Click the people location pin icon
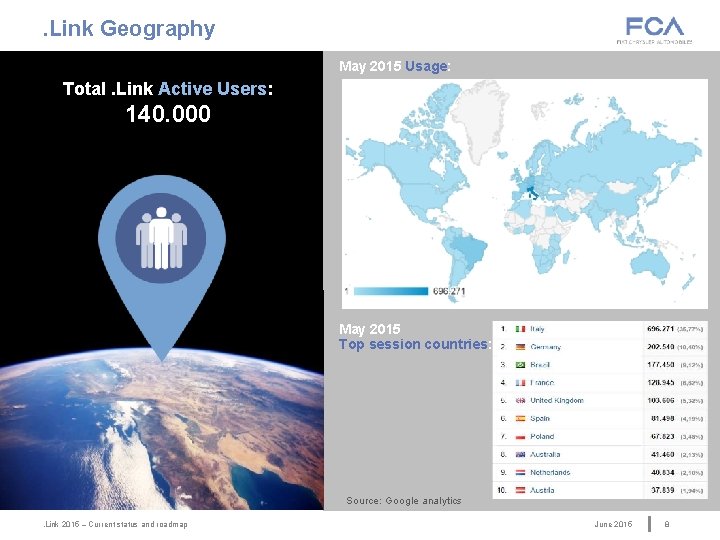 pos(162,267)
